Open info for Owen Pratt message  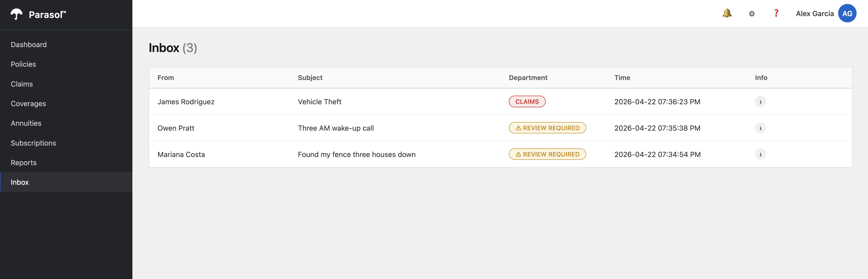pyautogui.click(x=760, y=128)
